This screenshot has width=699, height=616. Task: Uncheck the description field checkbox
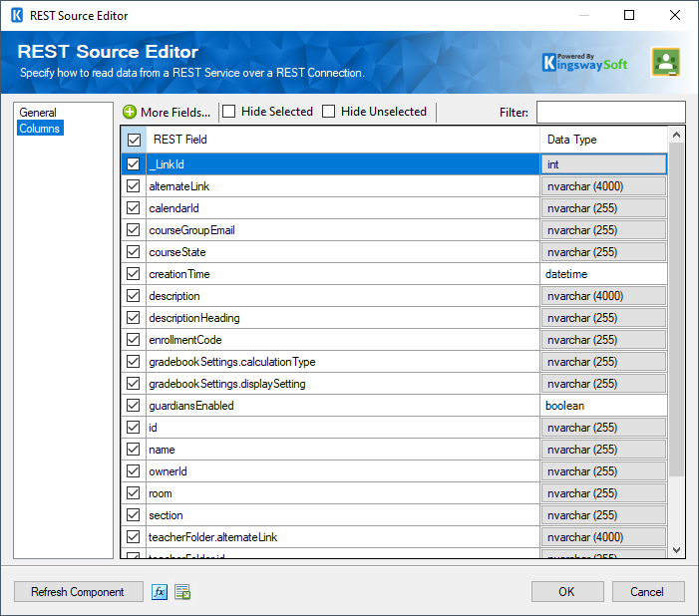pos(134,295)
